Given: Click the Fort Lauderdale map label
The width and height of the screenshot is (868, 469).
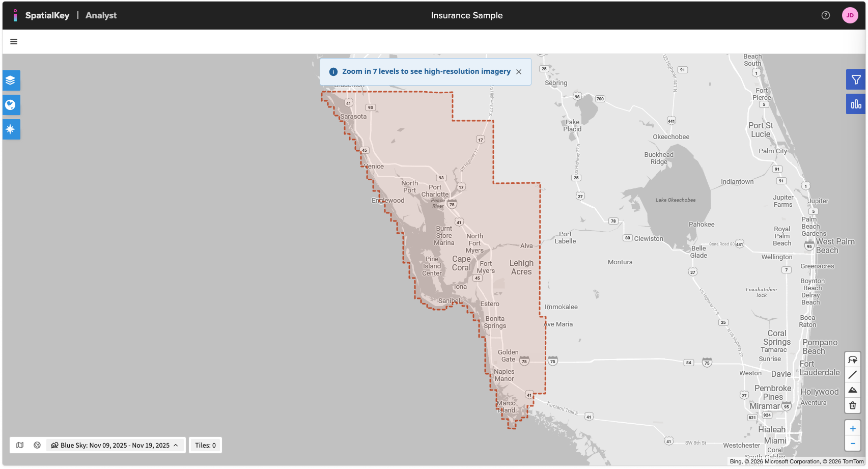Looking at the screenshot, I should [x=820, y=368].
